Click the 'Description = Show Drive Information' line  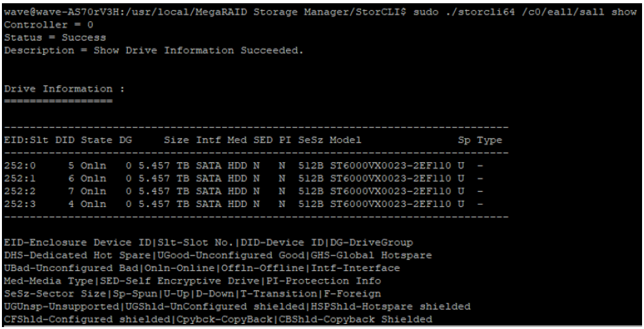pyautogui.click(x=154, y=50)
